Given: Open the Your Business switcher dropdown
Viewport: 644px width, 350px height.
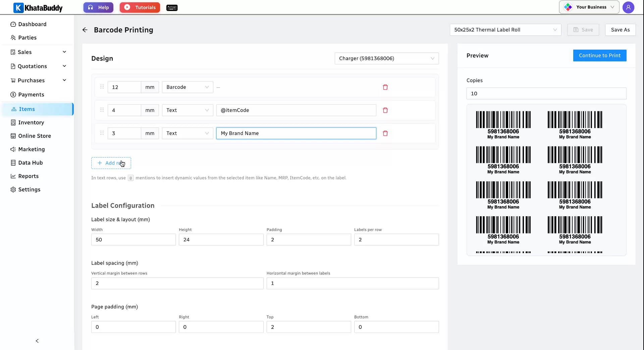Looking at the screenshot, I should tap(589, 7).
